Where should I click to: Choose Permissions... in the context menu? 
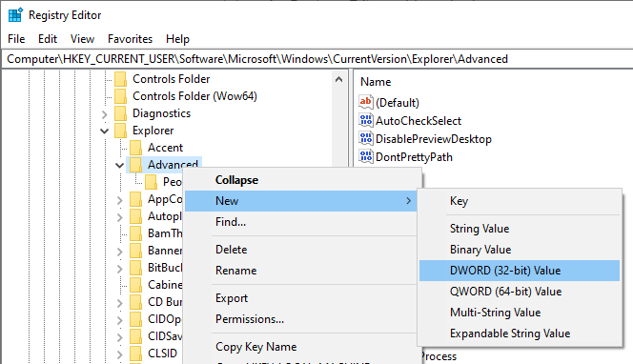point(301,319)
